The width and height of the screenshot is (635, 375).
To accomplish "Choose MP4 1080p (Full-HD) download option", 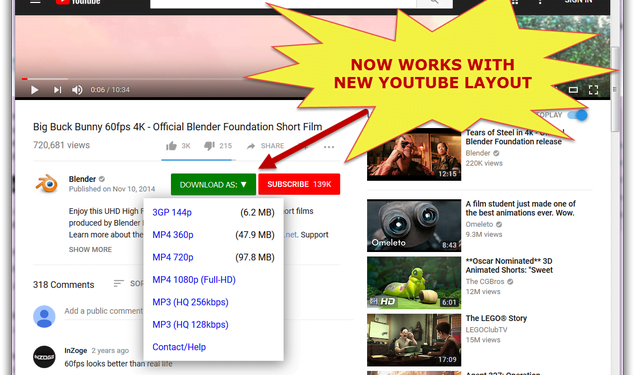I will coord(194,280).
